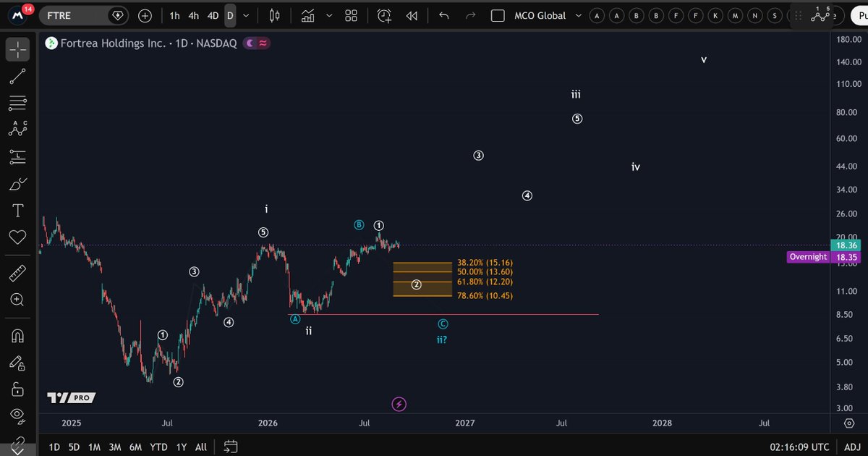The height and width of the screenshot is (456, 868).
Task: Select the YTD date range
Action: (158, 447)
